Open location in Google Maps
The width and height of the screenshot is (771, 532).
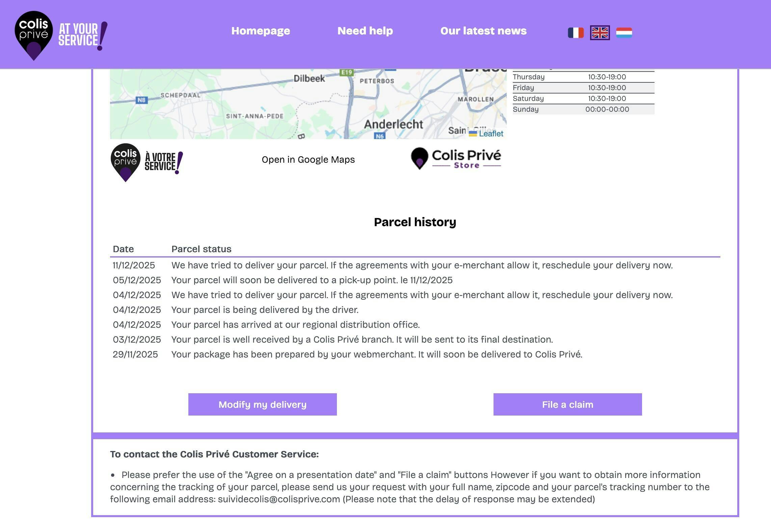tap(308, 160)
